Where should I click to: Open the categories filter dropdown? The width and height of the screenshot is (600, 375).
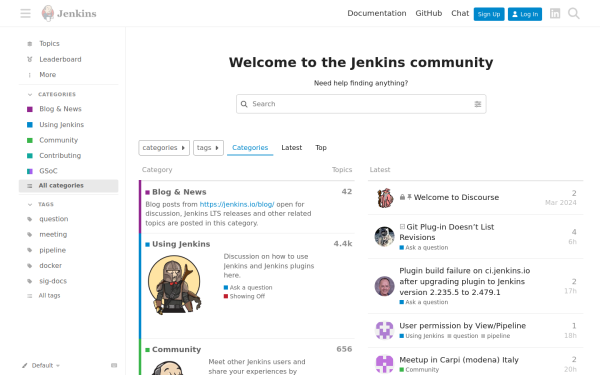point(164,148)
